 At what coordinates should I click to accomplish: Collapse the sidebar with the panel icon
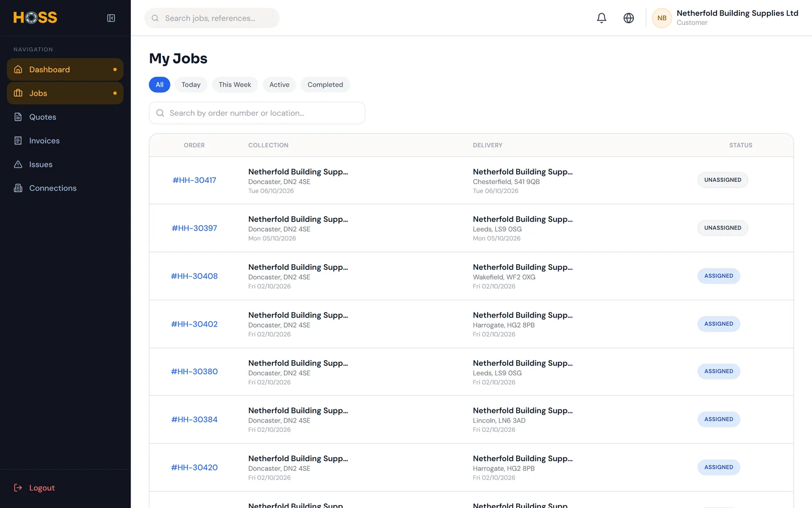(111, 18)
